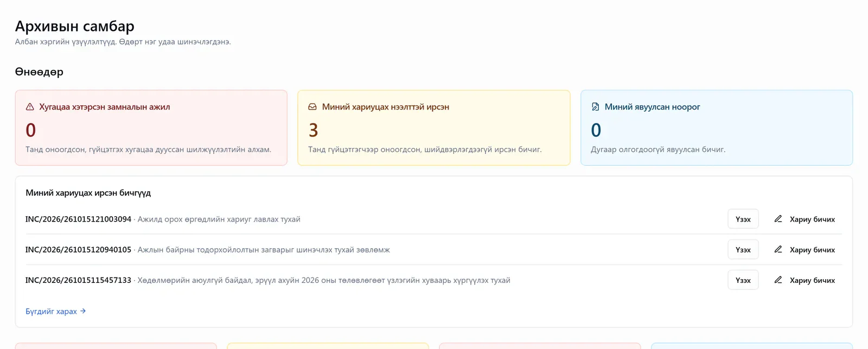Select document number INC/2026/261015120940105
The height and width of the screenshot is (349, 868).
[78, 249]
